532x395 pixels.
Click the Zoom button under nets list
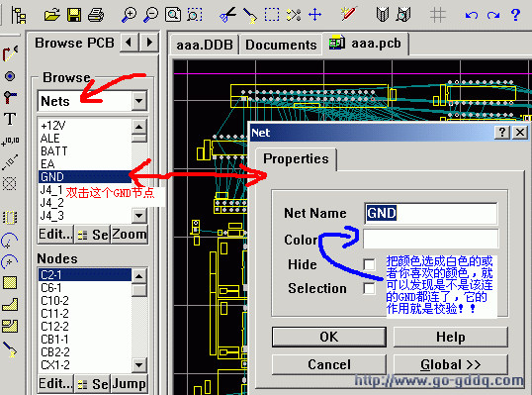click(x=130, y=235)
